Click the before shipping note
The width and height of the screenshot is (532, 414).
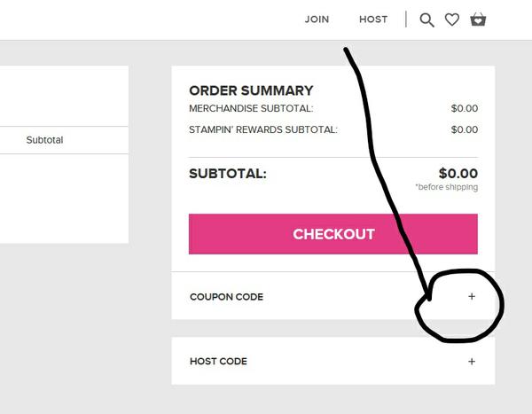(446, 188)
